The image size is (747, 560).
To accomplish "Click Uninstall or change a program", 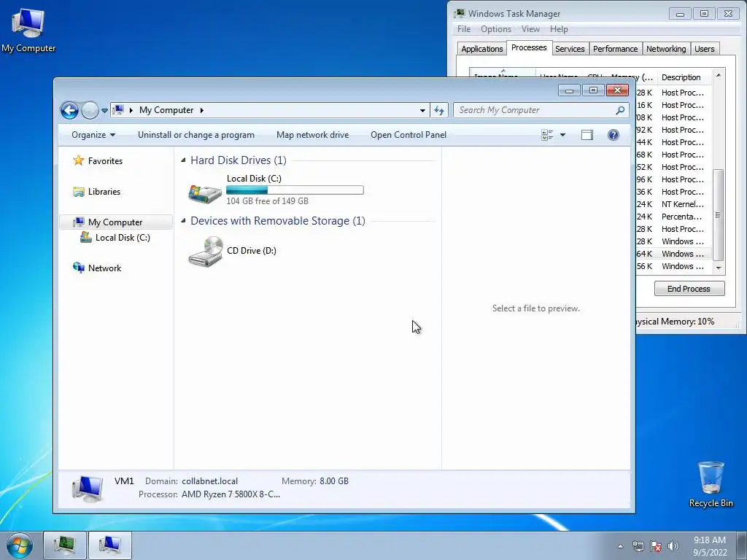I will (196, 135).
